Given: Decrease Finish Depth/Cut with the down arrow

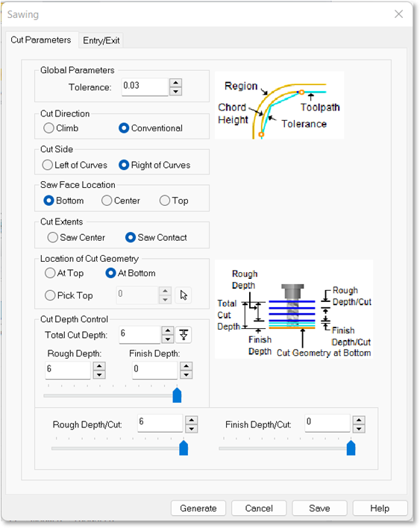Looking at the screenshot, I should (x=359, y=428).
